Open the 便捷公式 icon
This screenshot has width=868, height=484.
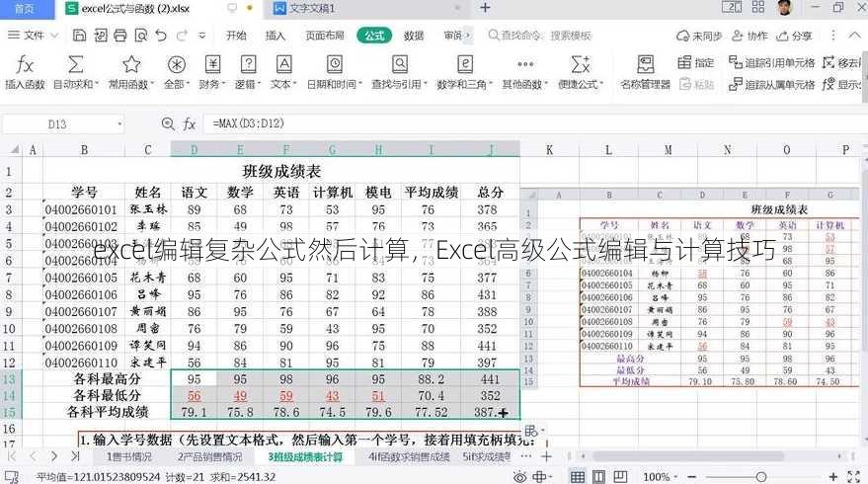(580, 65)
